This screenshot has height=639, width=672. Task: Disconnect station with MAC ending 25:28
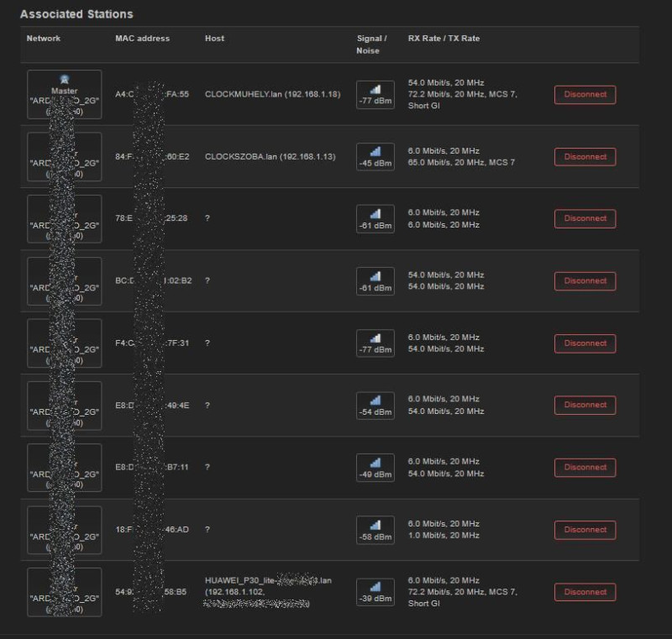pyautogui.click(x=585, y=218)
